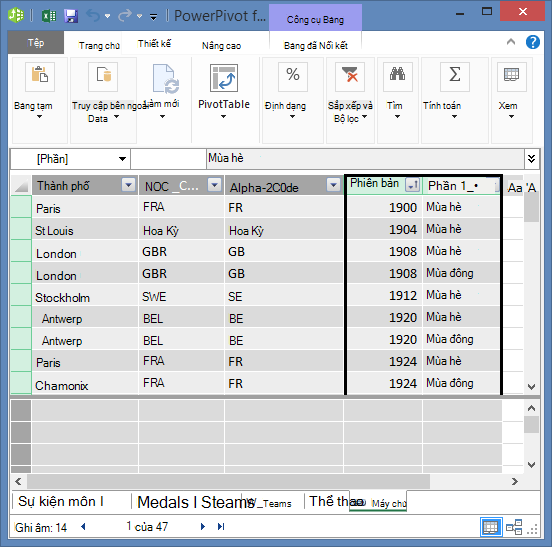Screen dimensions: 552x547
Task: Open Truy cập bên ngoài Data icon
Action: (103, 76)
